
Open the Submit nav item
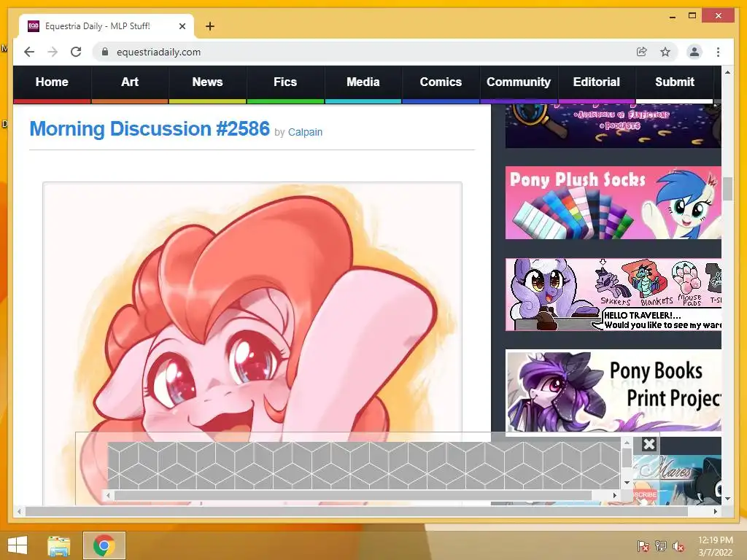674,82
